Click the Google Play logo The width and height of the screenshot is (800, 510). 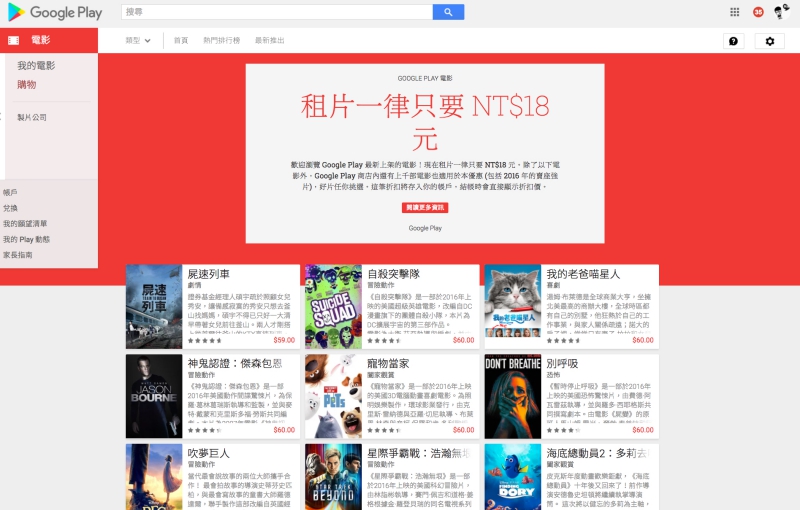coord(55,12)
